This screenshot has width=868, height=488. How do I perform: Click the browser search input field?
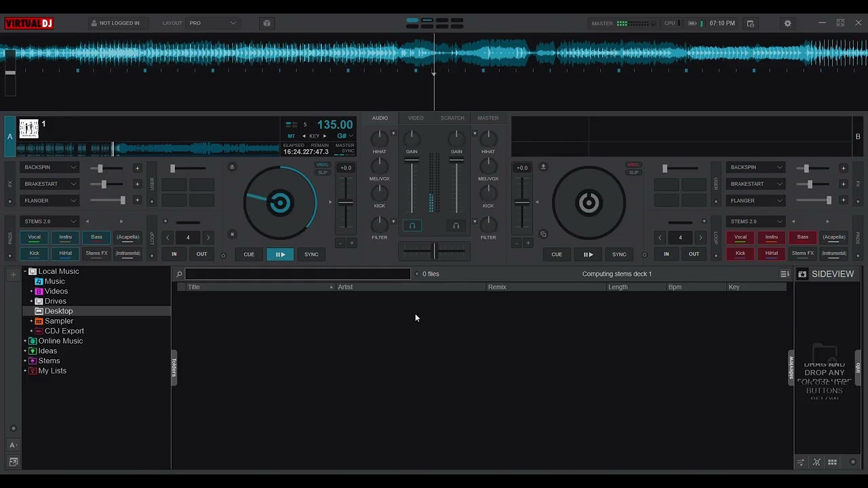tap(298, 274)
